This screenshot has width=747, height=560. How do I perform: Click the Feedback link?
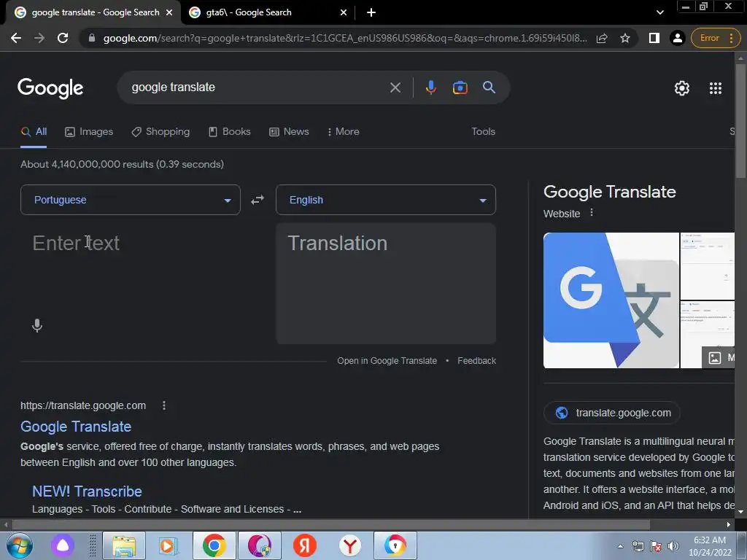(x=476, y=361)
